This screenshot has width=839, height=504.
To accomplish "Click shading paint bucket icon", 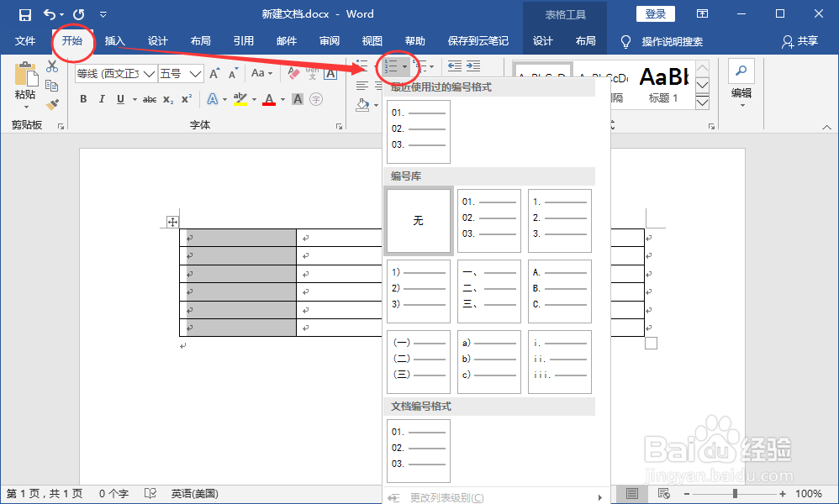I will [x=363, y=105].
